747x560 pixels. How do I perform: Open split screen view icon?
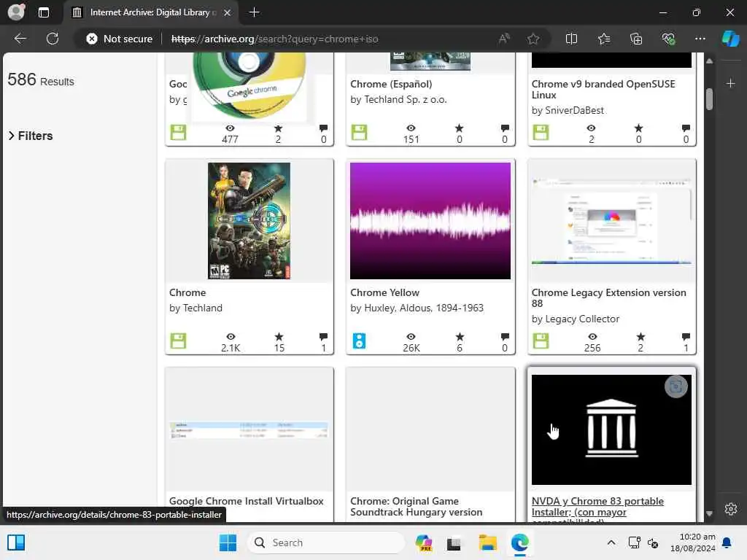pyautogui.click(x=571, y=39)
